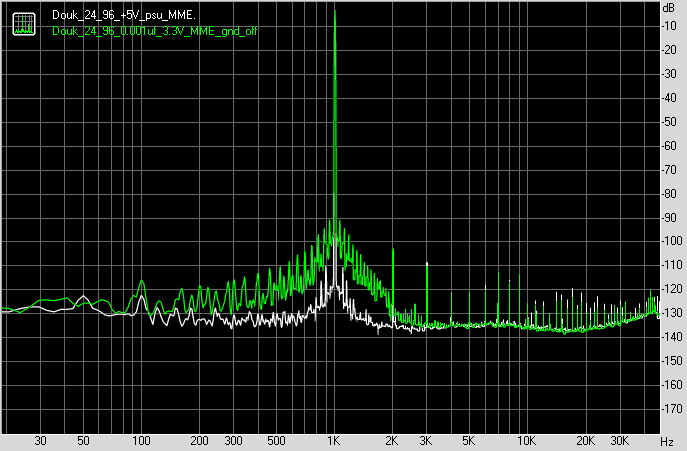Screen dimensions: 687x451
Task: Click the 30 Hz frequency axis label
Action: pos(40,440)
